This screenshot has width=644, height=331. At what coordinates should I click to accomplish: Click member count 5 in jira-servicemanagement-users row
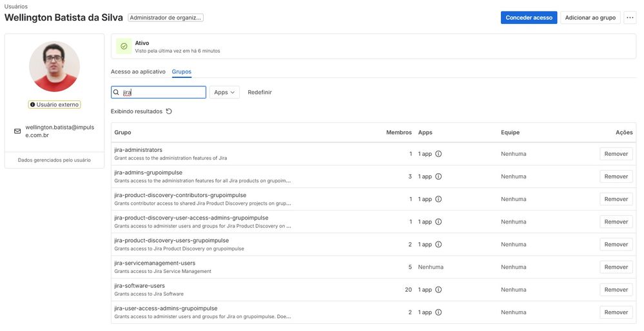tap(410, 267)
